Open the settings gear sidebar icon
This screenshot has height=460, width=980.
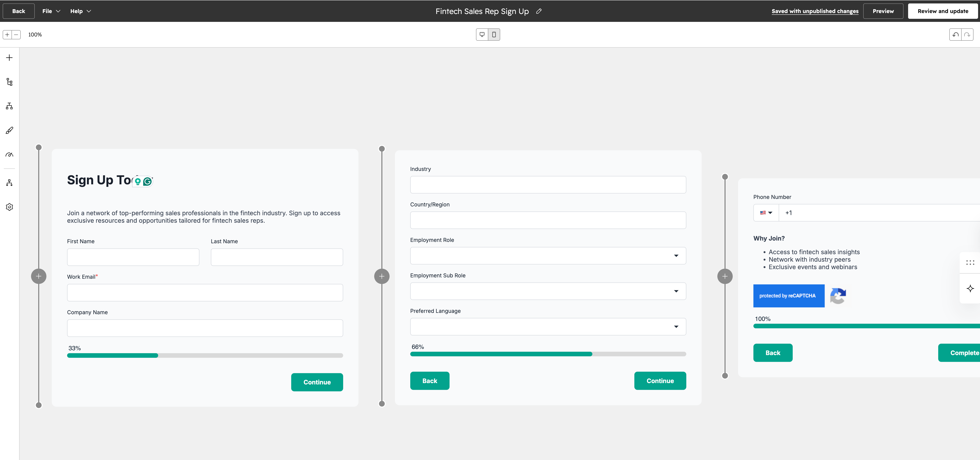point(10,207)
